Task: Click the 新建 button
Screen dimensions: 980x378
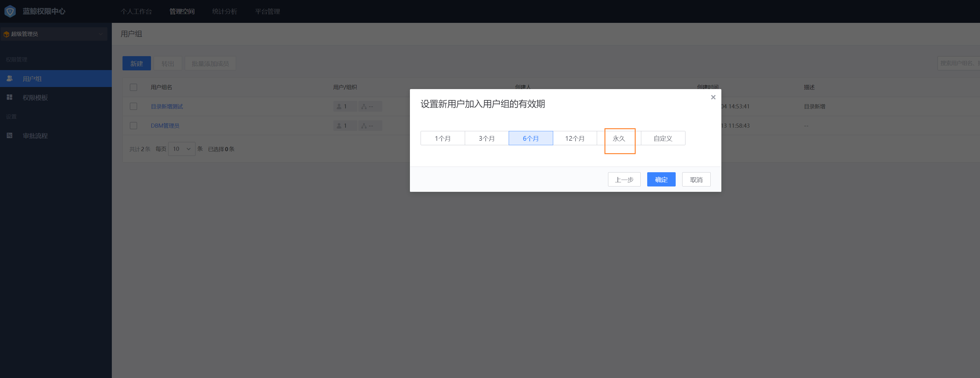Action: pos(136,63)
